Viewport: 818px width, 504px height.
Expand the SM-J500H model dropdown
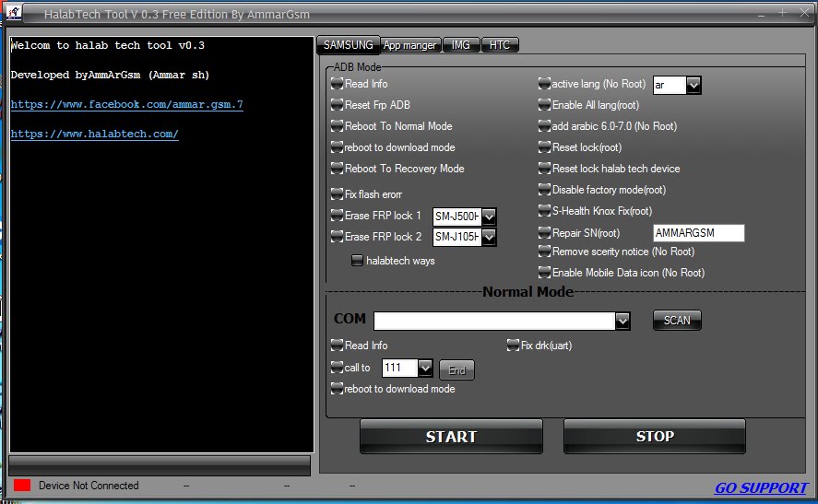pyautogui.click(x=488, y=216)
